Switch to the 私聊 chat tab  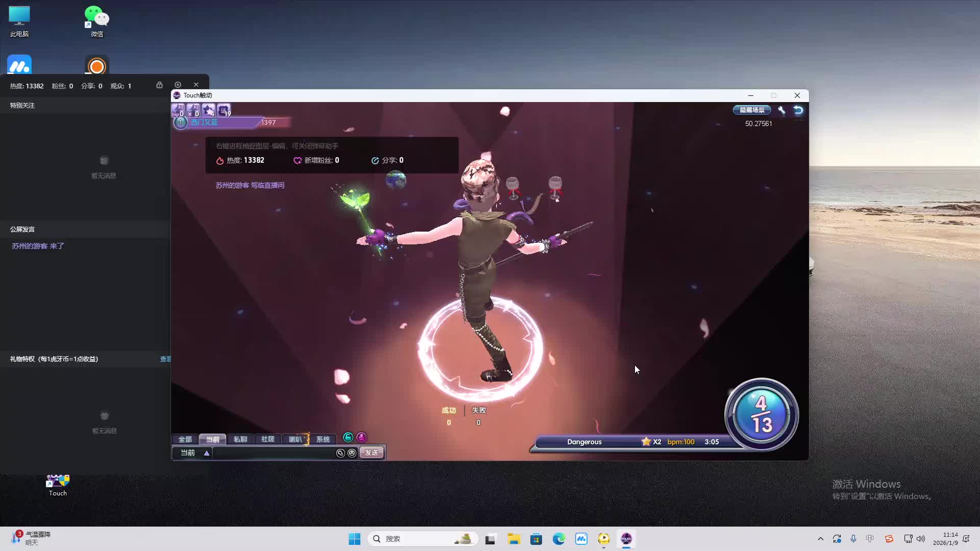pos(240,439)
